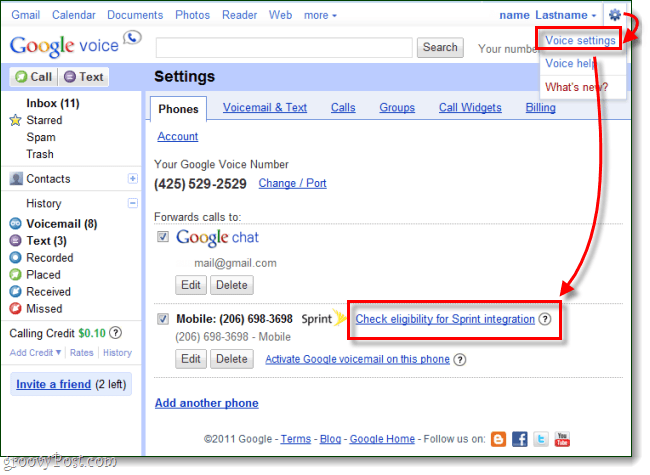Click Activate Google voicemail on this phone
Image resolution: width=650 pixels, height=475 pixels.
[357, 359]
